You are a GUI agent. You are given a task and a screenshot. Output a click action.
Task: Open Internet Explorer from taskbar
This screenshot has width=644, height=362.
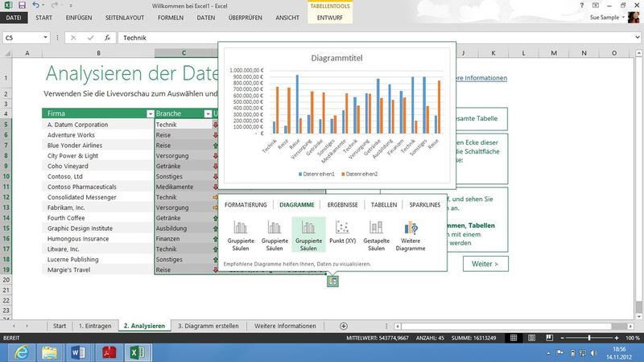(x=22, y=352)
